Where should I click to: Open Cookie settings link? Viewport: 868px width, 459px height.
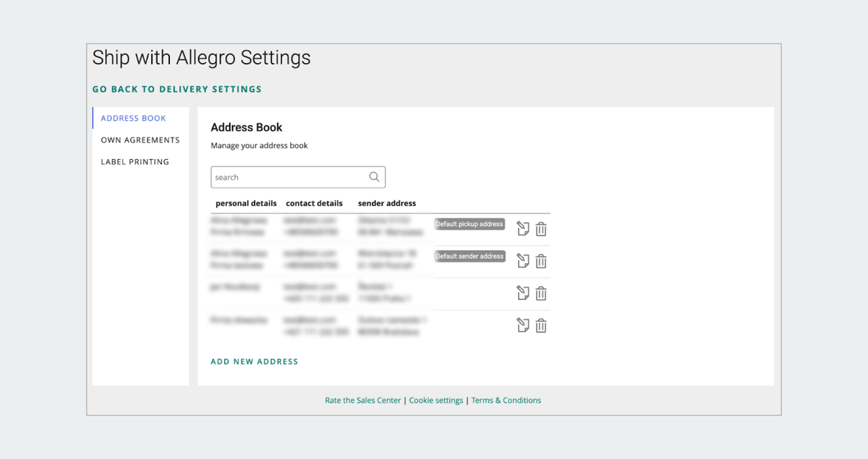tap(436, 400)
